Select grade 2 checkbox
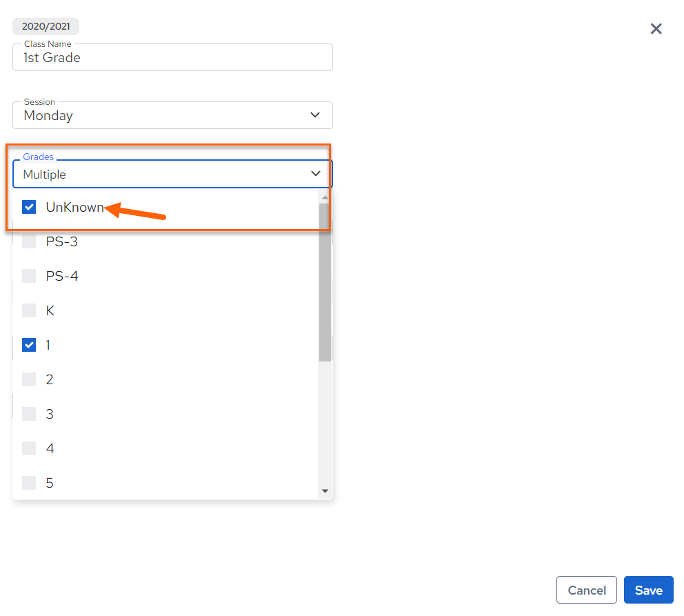Screen dimensions: 684x616 [x=29, y=379]
